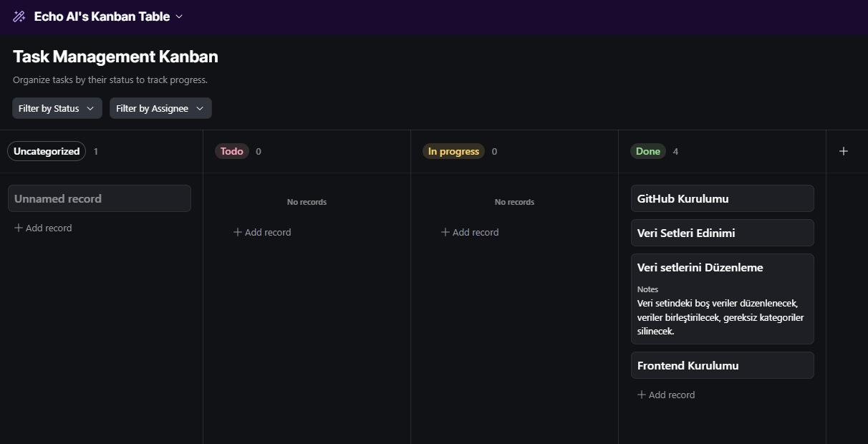
Task: Click the 'No records' text in the Todo column
Action: click(x=307, y=202)
